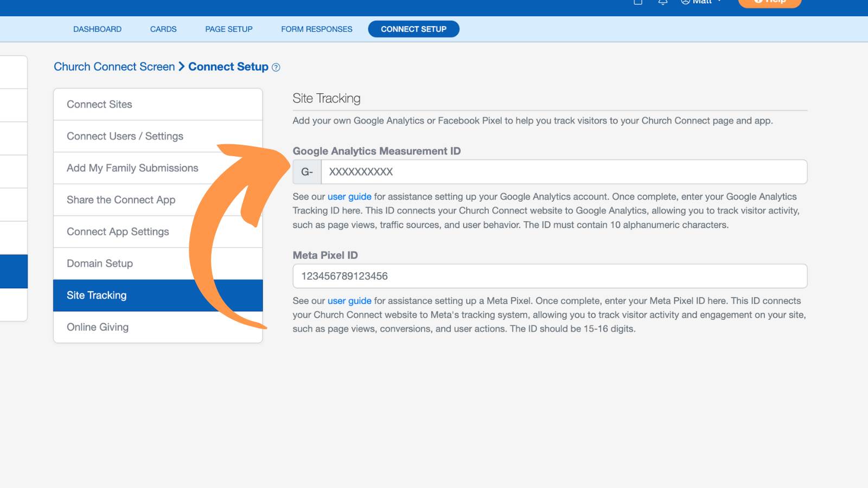Open Connect Users / Settings
Screen dimensions: 868x488
coord(158,136)
